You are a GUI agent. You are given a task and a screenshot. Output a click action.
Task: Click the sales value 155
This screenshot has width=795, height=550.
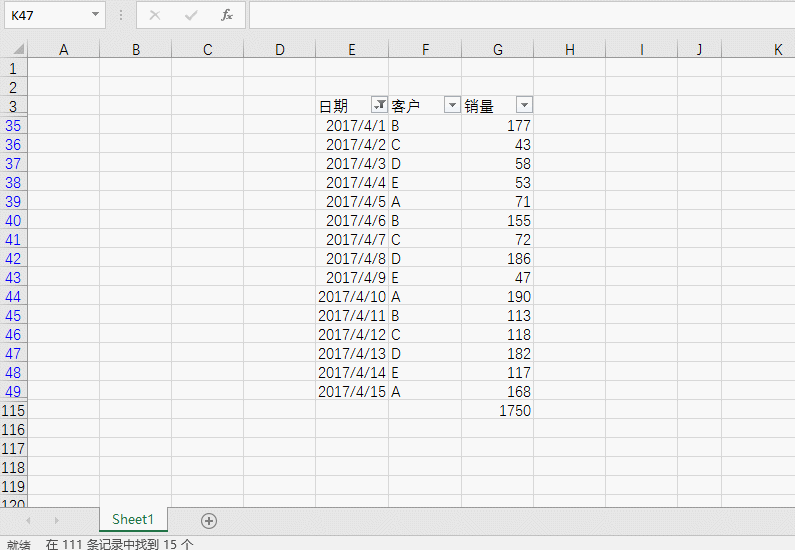497,221
